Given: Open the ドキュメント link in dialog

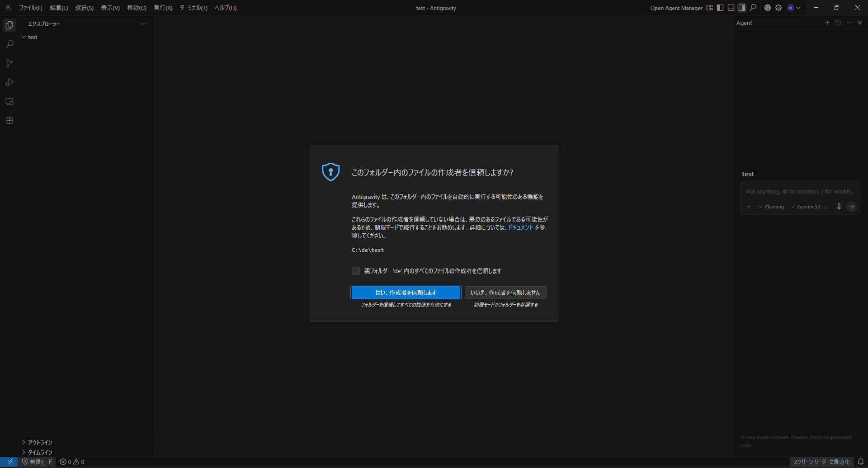Looking at the screenshot, I should [x=520, y=227].
